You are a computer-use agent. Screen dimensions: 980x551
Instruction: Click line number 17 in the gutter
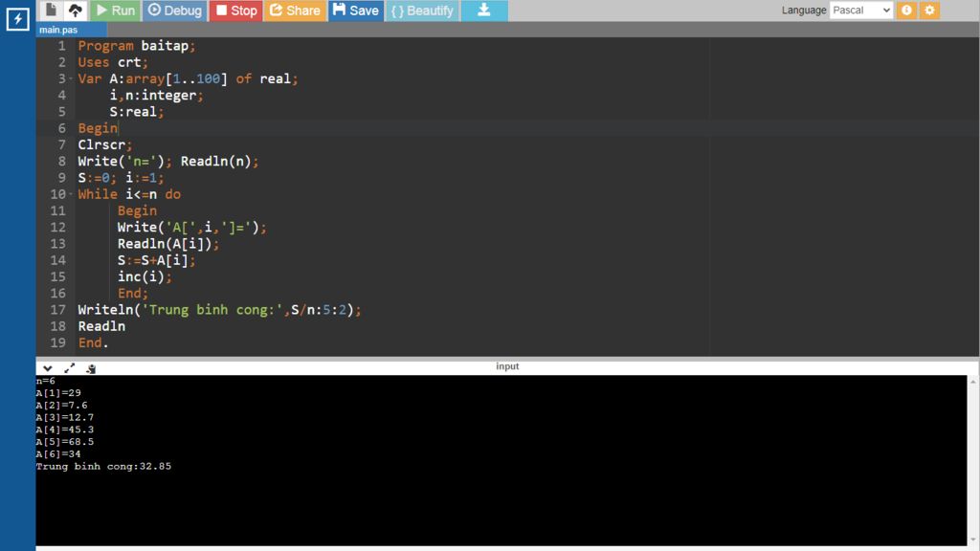pos(58,310)
